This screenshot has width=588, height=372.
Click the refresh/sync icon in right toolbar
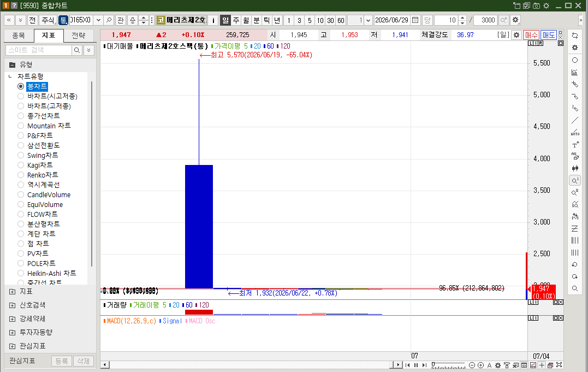pyautogui.click(x=575, y=36)
